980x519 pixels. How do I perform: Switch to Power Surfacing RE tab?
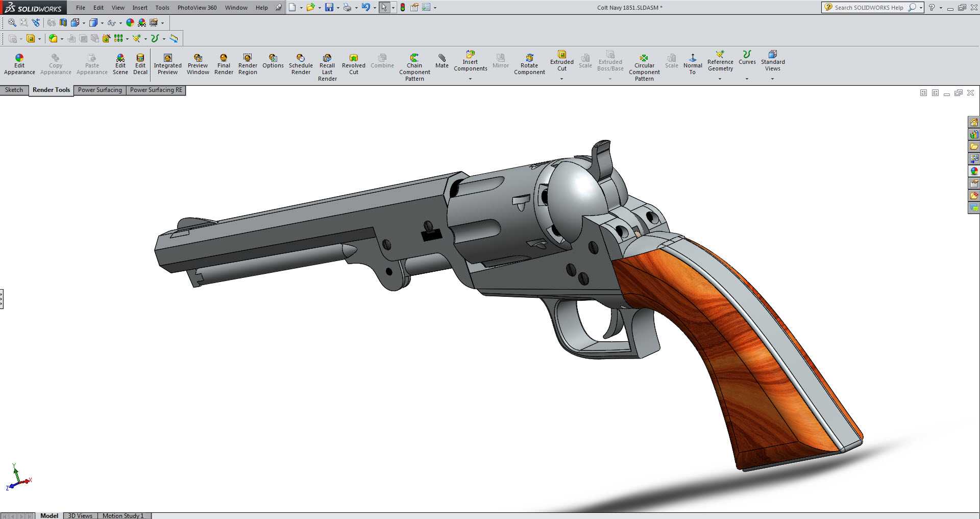coord(156,90)
